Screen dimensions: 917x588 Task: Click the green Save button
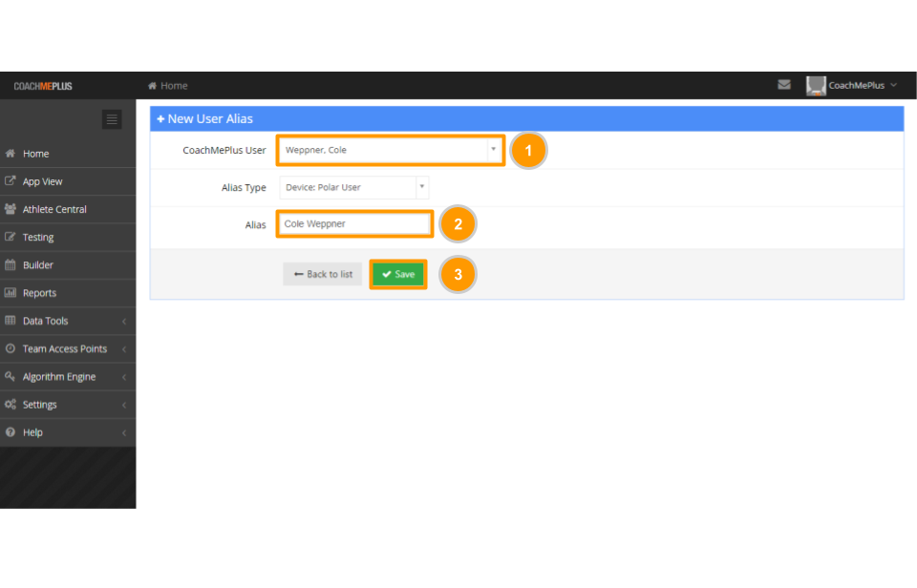point(398,274)
